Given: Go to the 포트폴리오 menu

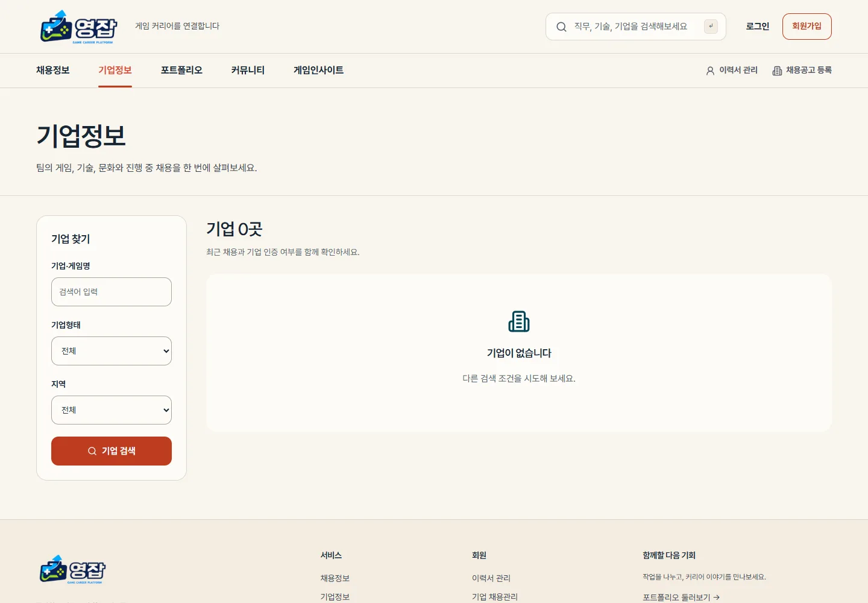Looking at the screenshot, I should click(181, 71).
